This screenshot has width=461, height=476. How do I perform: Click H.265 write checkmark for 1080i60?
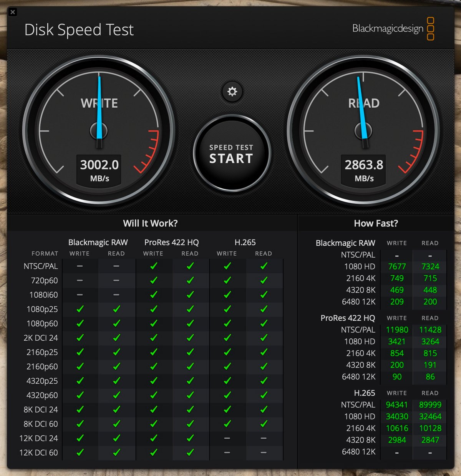[x=227, y=295]
